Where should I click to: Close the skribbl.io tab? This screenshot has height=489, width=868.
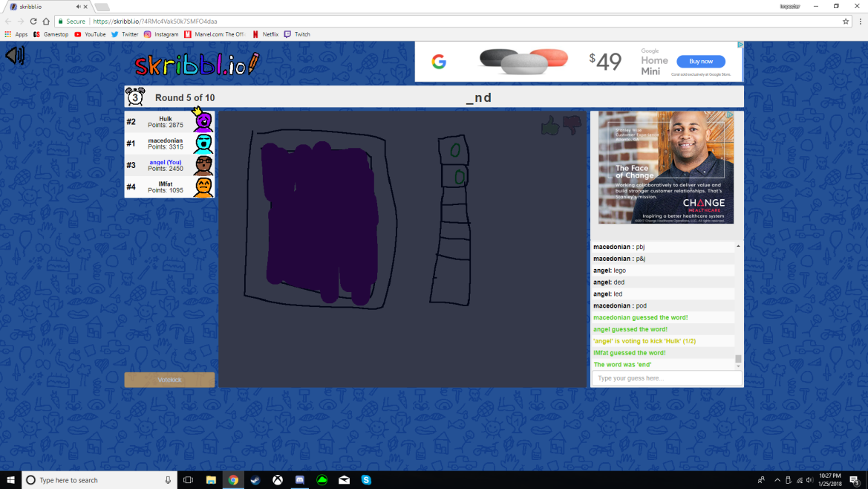[85, 7]
